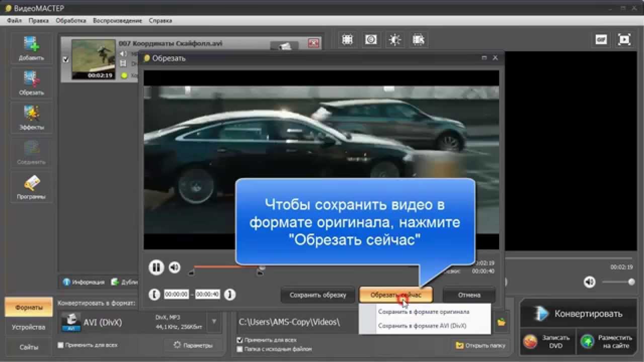Remove the video with red X icon
This screenshot has height=362, width=644.
[314, 43]
